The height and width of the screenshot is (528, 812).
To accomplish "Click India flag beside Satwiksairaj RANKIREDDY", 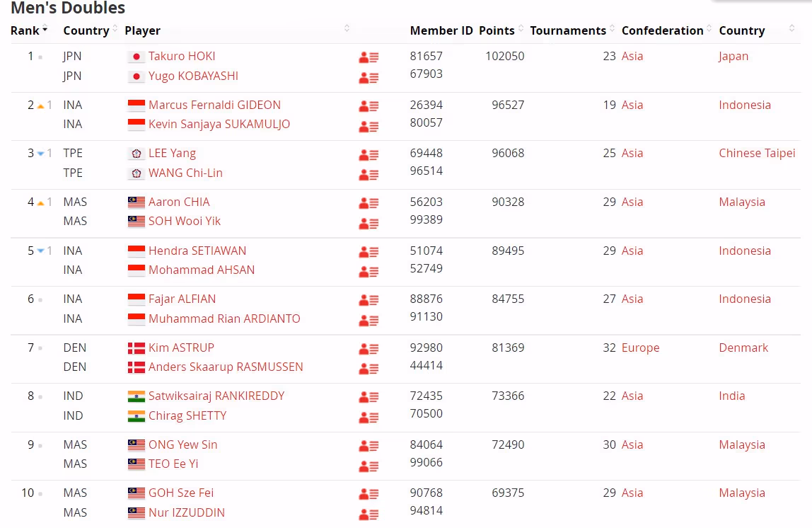I will [137, 396].
